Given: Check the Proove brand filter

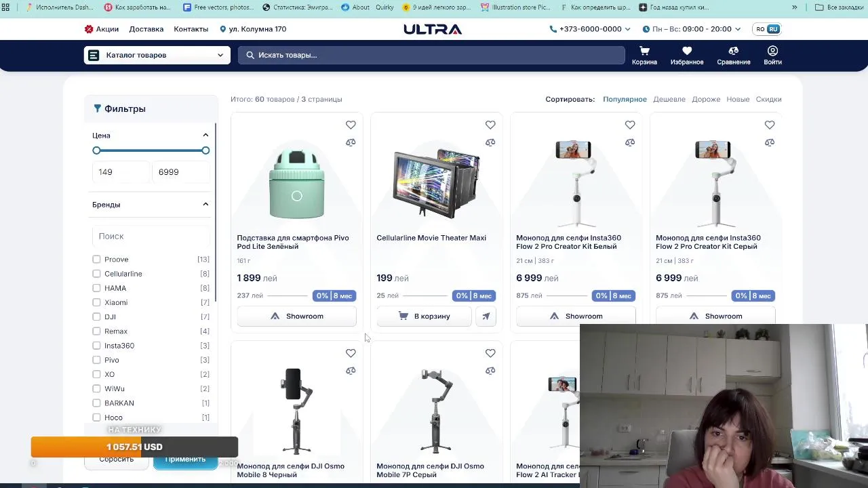Looking at the screenshot, I should pos(96,260).
